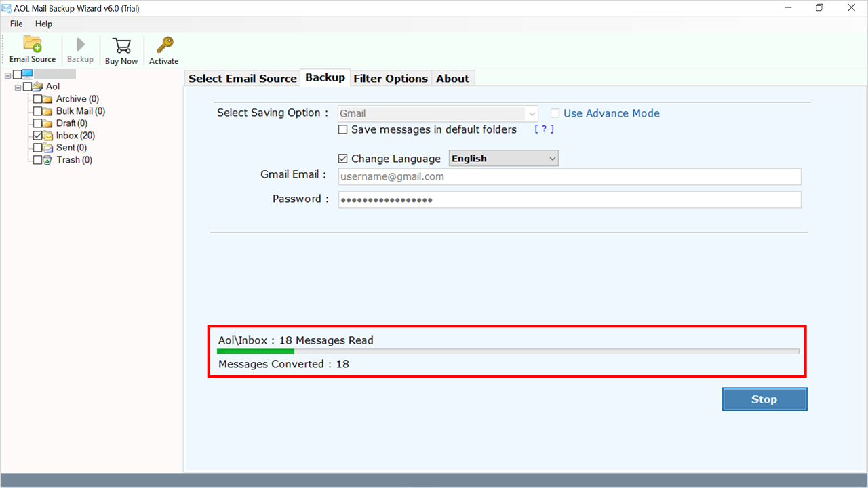The height and width of the screenshot is (488, 868).
Task: Switch to the Backup tab
Action: click(x=325, y=77)
